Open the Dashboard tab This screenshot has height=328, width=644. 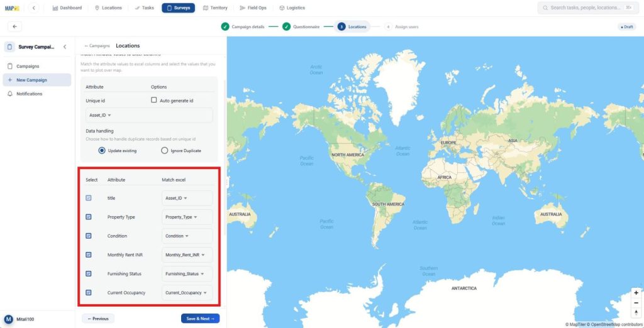coord(67,8)
